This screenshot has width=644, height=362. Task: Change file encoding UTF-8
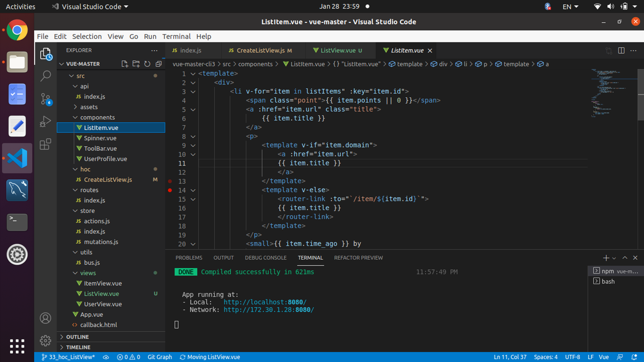(x=573, y=357)
